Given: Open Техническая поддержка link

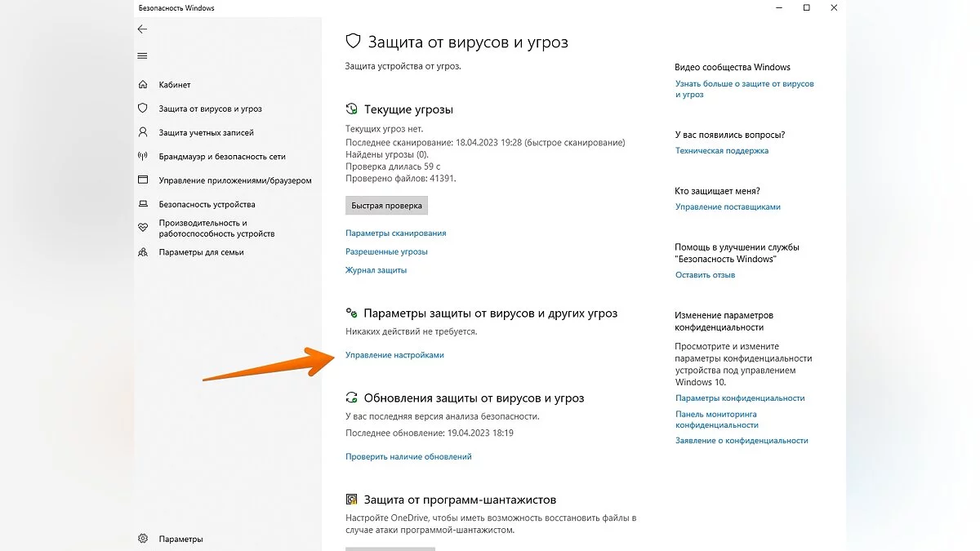Looking at the screenshot, I should tap(721, 151).
